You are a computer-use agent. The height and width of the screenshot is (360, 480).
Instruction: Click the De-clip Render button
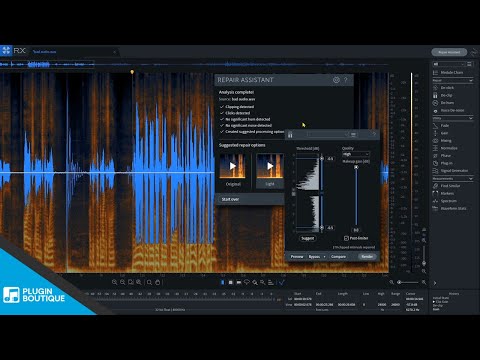click(367, 257)
